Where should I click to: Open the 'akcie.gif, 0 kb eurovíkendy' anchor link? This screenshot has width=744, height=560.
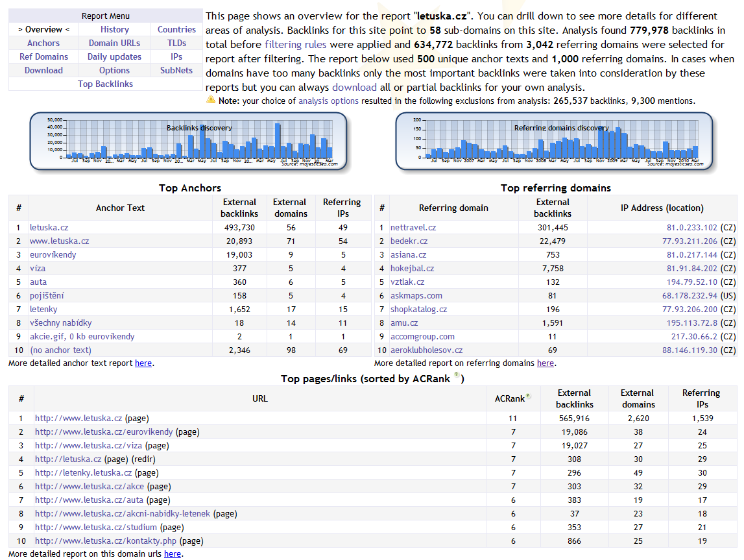pyautogui.click(x=82, y=337)
